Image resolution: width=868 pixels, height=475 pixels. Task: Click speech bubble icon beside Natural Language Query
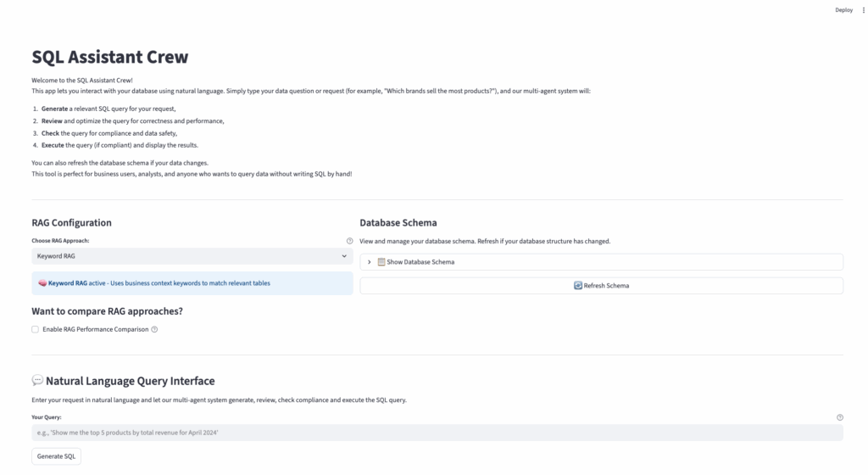click(37, 381)
